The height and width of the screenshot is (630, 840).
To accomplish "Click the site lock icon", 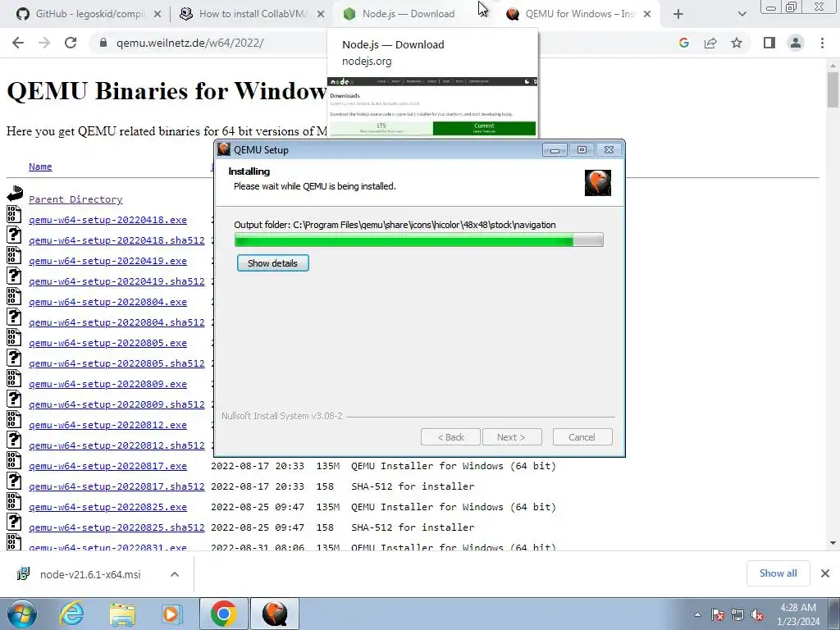I will coord(103,43).
